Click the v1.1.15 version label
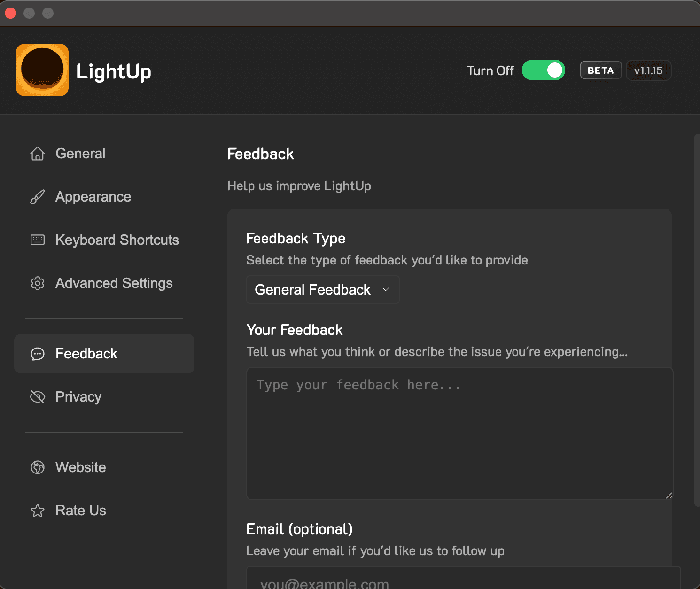700x589 pixels. [x=648, y=70]
